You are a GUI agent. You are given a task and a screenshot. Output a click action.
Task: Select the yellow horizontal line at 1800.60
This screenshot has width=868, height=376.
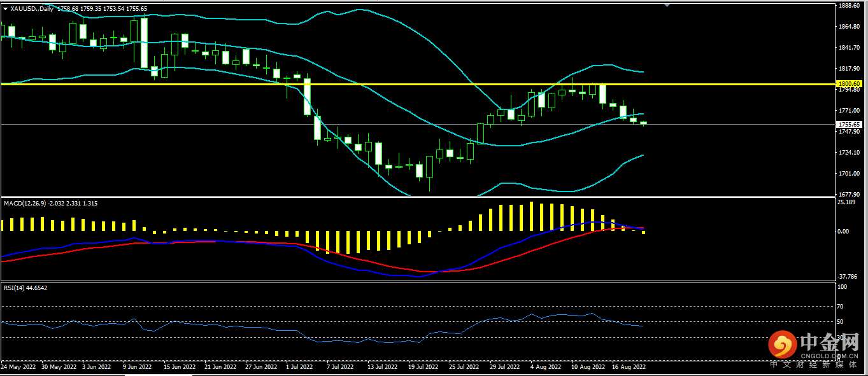418,84
